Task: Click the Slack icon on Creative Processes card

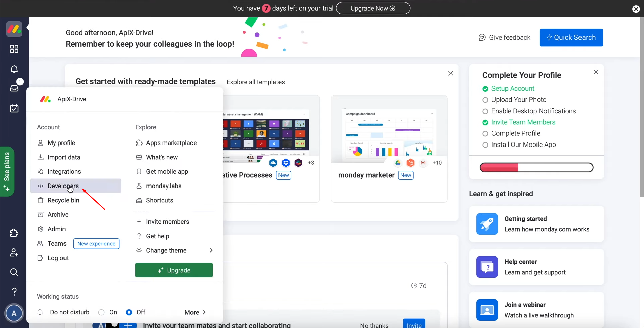Action: [x=298, y=163]
